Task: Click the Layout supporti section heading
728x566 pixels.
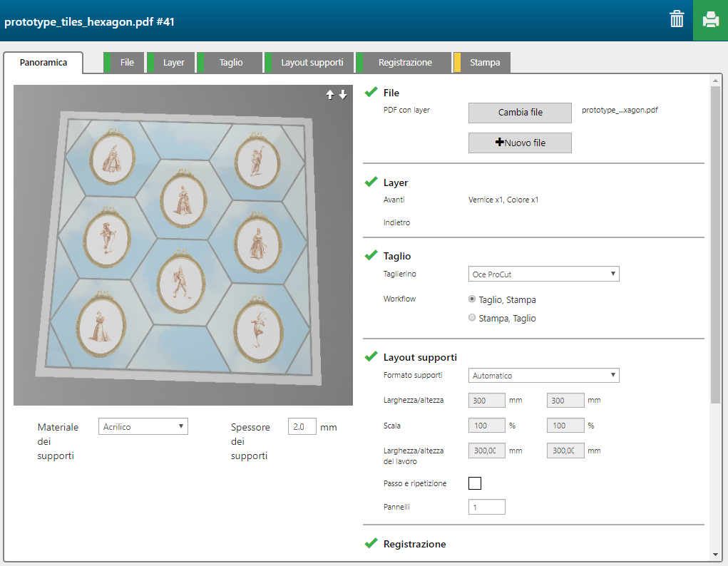Action: click(420, 357)
